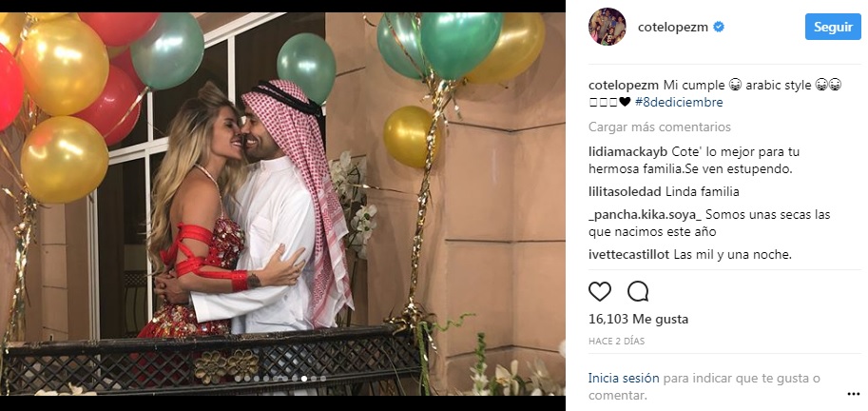Jump to the last carousel dot
The width and height of the screenshot is (868, 411).
[323, 379]
